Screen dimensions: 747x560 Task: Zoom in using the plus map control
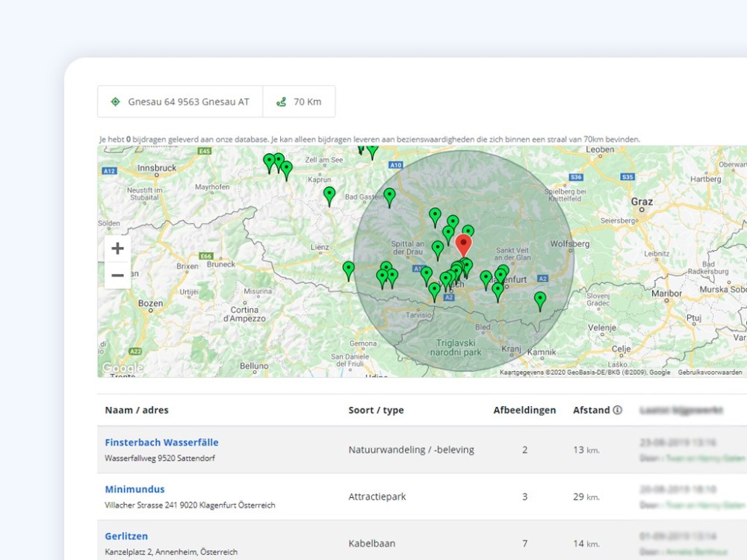[x=117, y=248]
